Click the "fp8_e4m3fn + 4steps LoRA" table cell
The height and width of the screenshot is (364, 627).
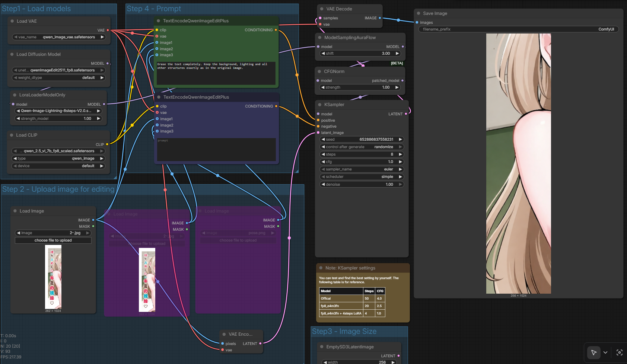point(341,313)
